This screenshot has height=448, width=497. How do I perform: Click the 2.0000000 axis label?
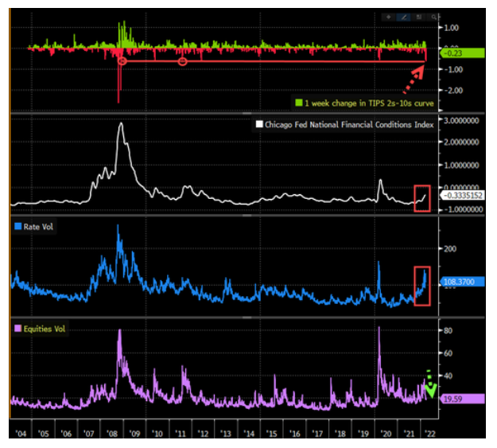coord(461,142)
